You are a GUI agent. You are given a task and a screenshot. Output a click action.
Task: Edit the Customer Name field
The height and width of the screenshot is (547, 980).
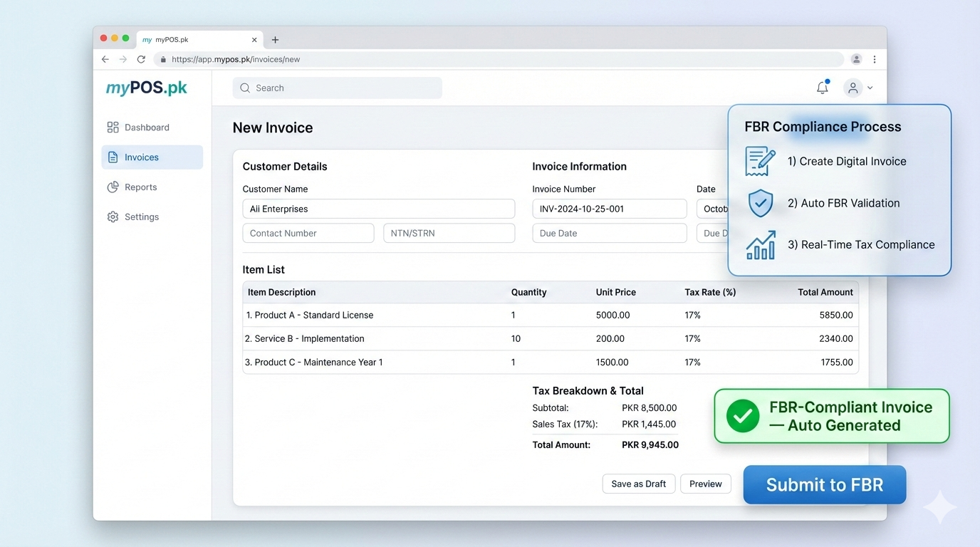point(379,209)
